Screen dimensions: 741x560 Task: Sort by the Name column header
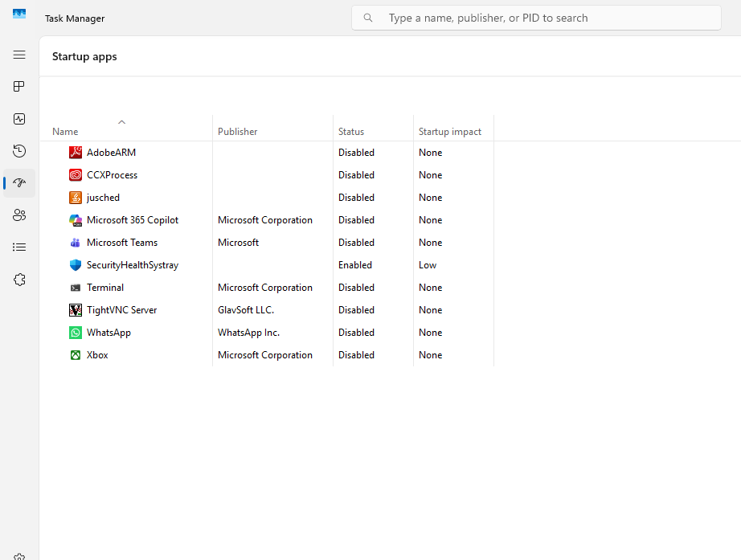pos(65,132)
